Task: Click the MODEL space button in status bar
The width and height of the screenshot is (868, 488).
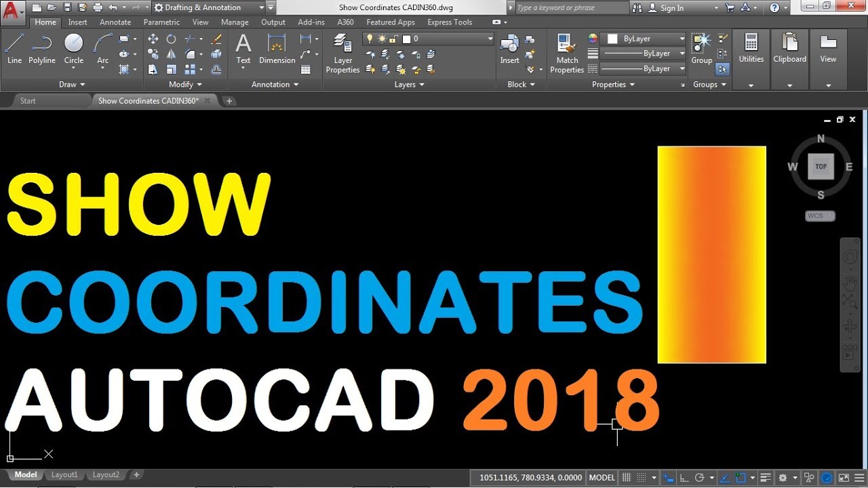Action: [x=601, y=477]
